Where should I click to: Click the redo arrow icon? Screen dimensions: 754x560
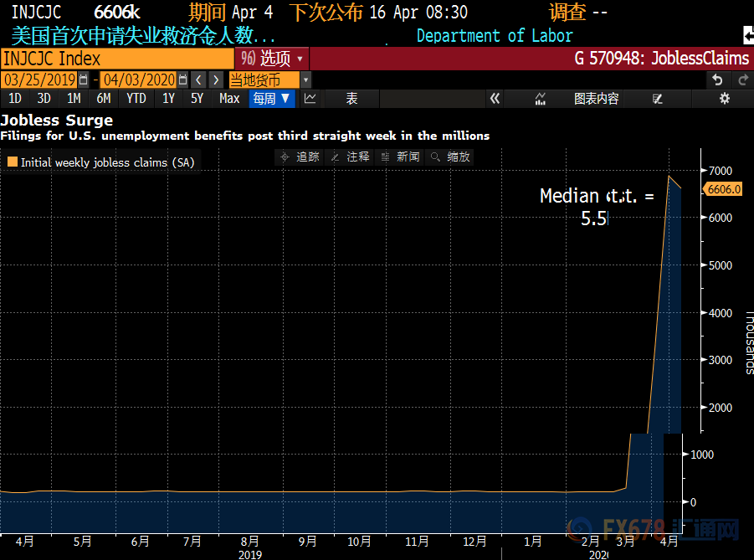(x=742, y=80)
